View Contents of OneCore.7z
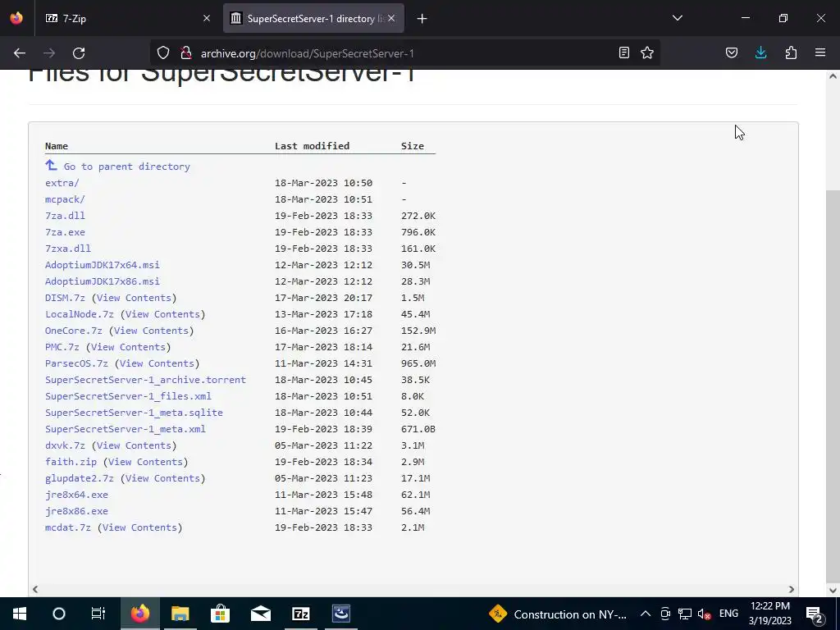840x630 pixels. click(x=151, y=331)
